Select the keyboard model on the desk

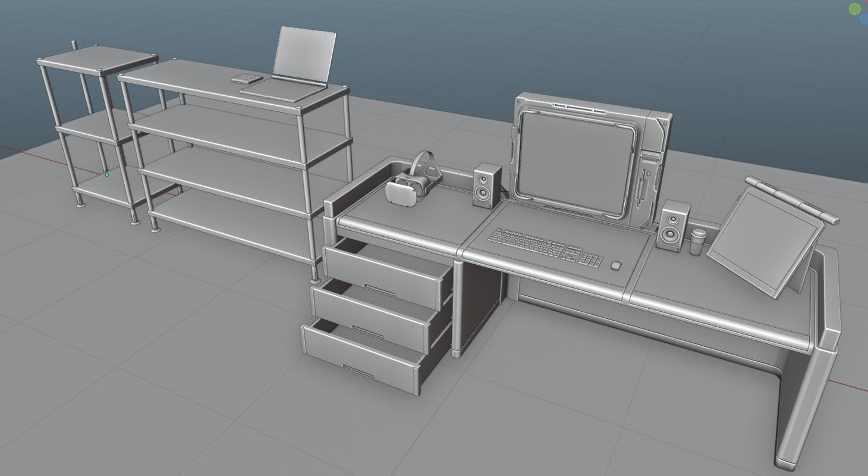545,248
